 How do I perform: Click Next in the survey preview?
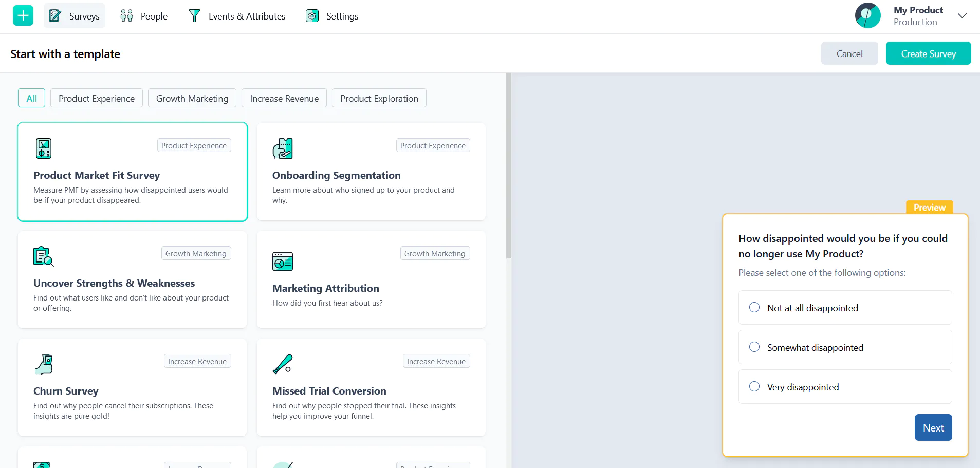tap(933, 427)
